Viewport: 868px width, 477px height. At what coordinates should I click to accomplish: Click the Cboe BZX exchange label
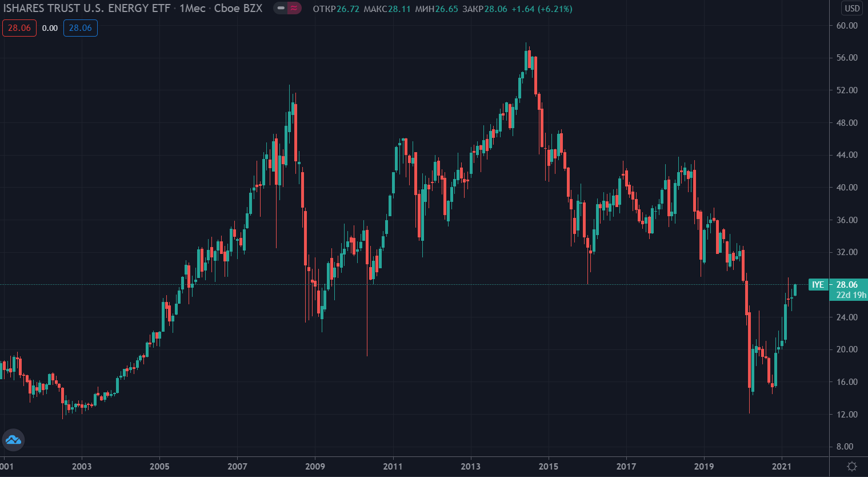coord(238,9)
